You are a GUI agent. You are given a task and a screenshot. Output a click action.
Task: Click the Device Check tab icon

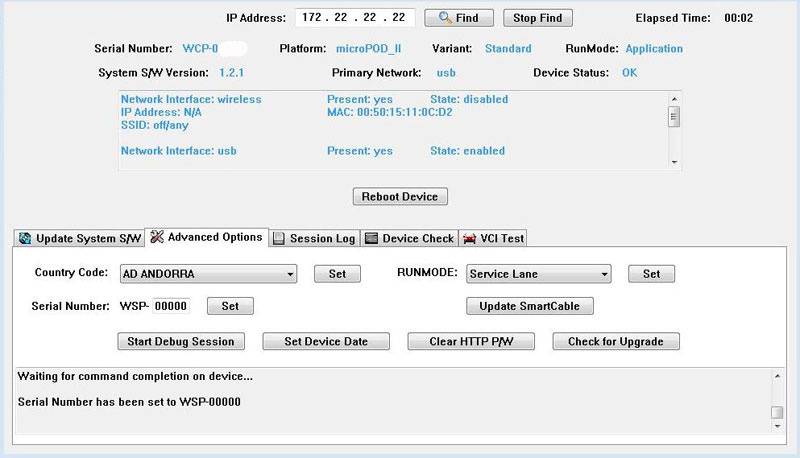[371, 238]
